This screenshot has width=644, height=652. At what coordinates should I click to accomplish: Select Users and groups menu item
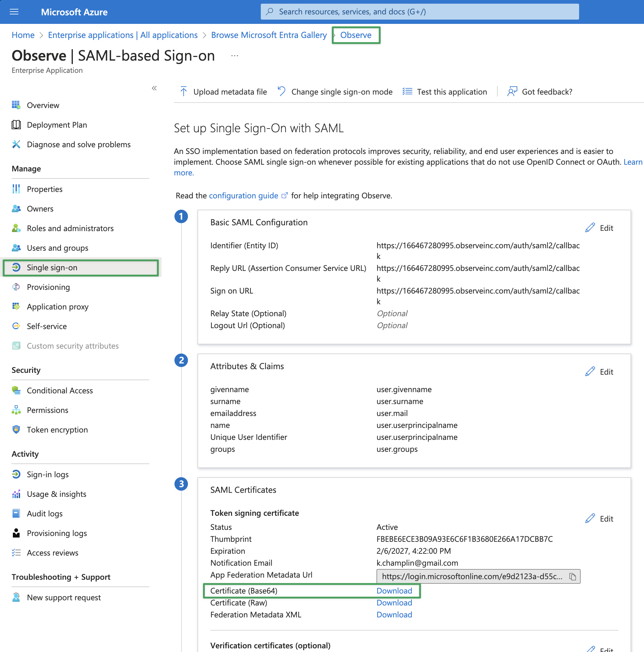click(57, 248)
